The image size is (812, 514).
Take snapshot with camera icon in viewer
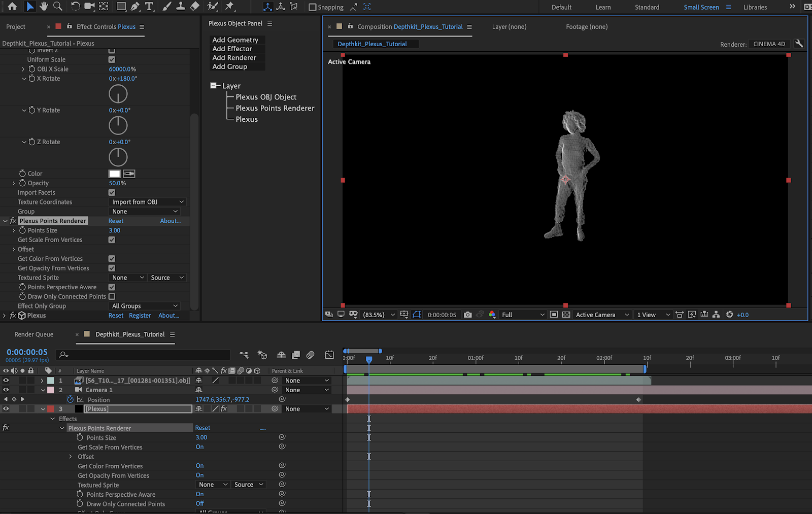pos(468,315)
